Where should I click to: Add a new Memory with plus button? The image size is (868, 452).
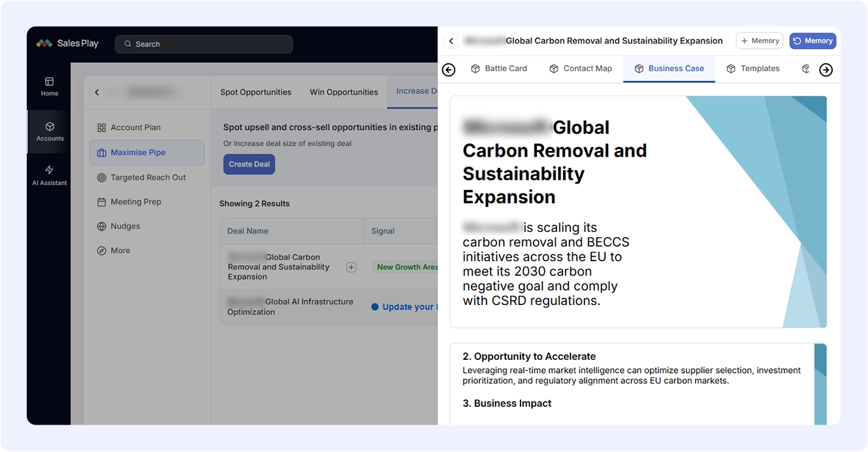pyautogui.click(x=759, y=41)
